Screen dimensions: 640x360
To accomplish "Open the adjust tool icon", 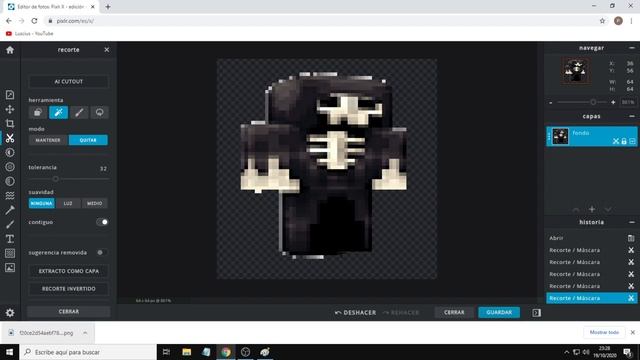I will pyautogui.click(x=10, y=152).
